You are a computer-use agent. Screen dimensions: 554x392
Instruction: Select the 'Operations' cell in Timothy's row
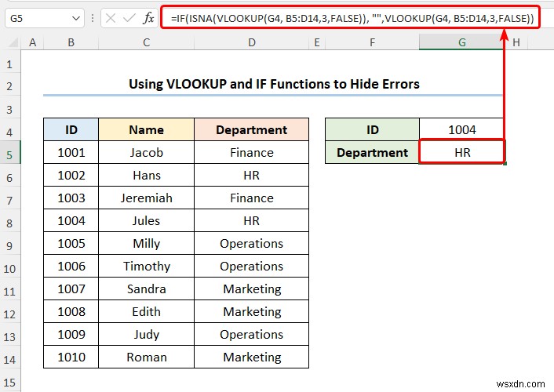coord(252,266)
